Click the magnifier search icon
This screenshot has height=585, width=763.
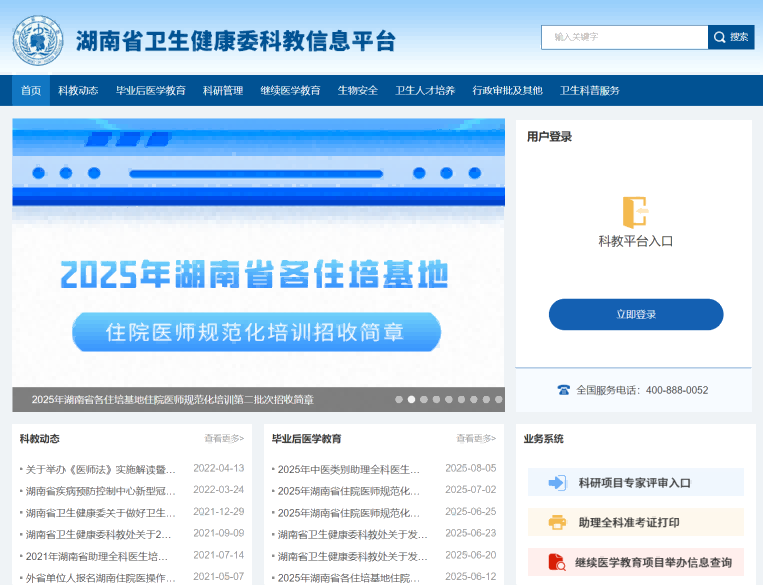pos(718,37)
